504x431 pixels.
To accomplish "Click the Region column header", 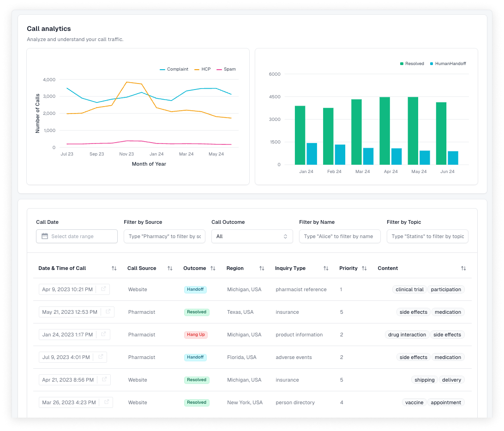I will click(x=235, y=269).
